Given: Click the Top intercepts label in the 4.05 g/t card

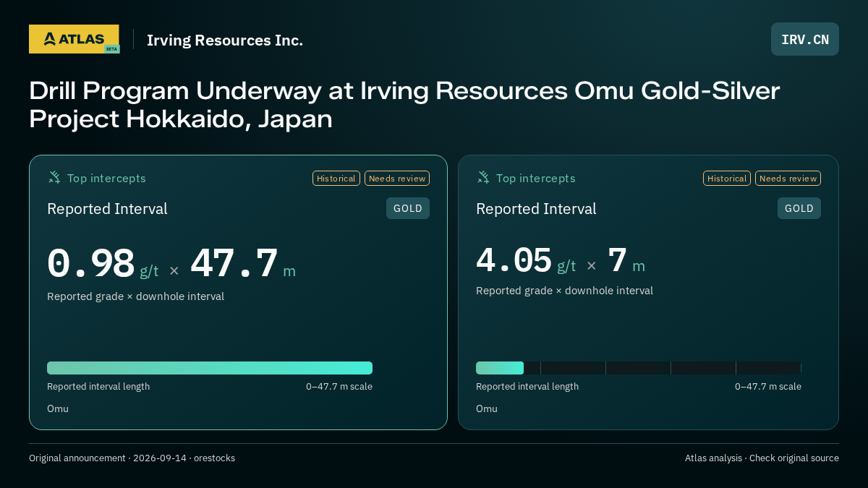Looking at the screenshot, I should (x=535, y=179).
